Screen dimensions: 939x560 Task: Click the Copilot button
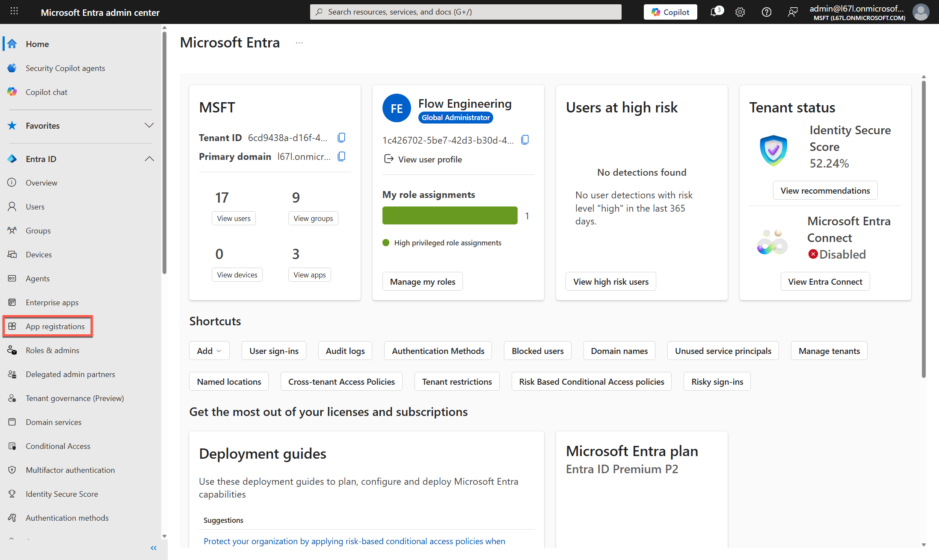[670, 12]
